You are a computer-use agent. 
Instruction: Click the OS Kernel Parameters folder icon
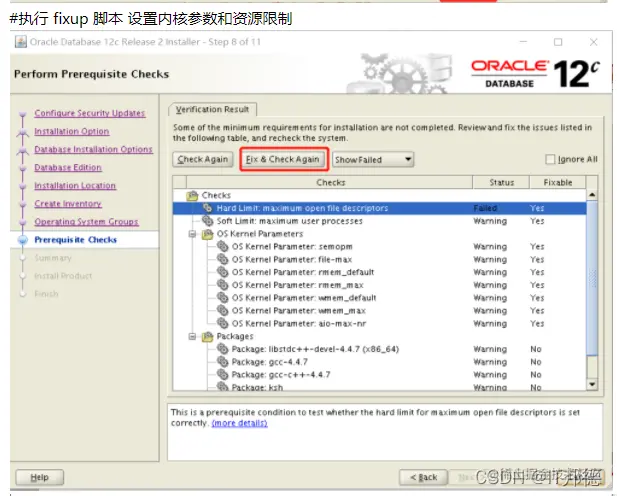click(207, 234)
